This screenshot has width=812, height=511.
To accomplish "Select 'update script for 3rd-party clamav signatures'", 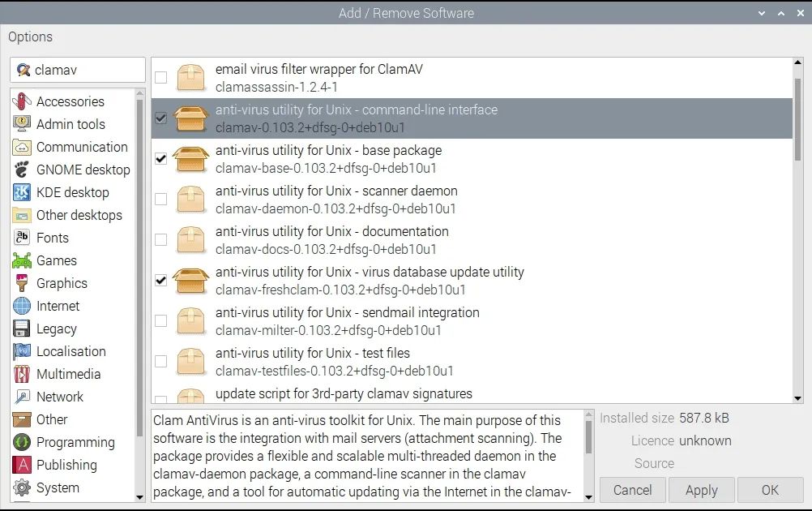I will click(472, 393).
